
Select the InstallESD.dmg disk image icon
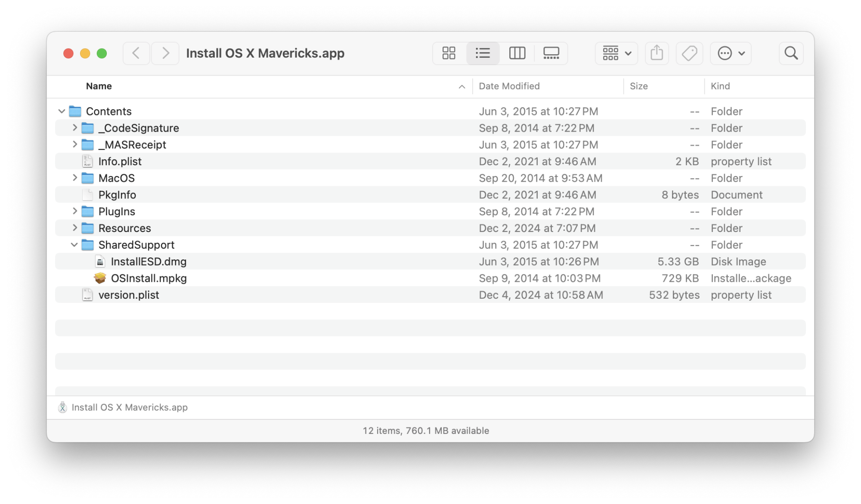(x=100, y=261)
